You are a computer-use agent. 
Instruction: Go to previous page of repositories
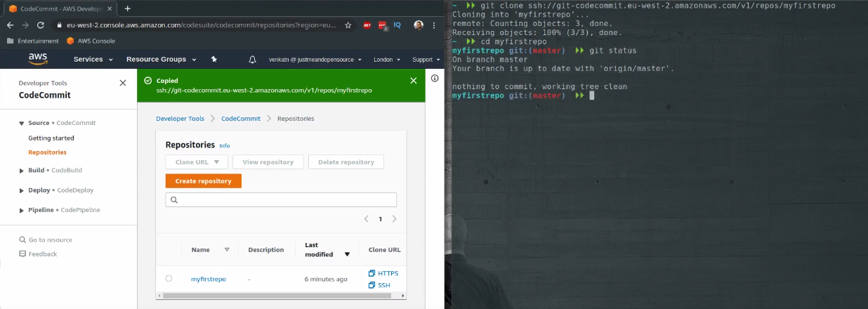[x=367, y=219]
